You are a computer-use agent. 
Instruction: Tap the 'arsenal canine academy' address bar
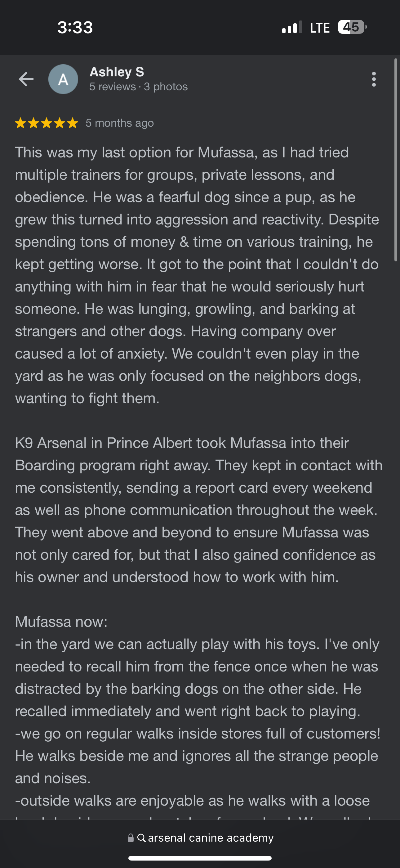200,838
